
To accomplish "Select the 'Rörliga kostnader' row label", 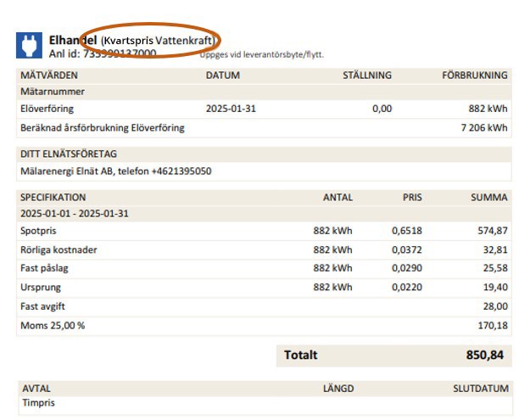I will tap(59, 250).
